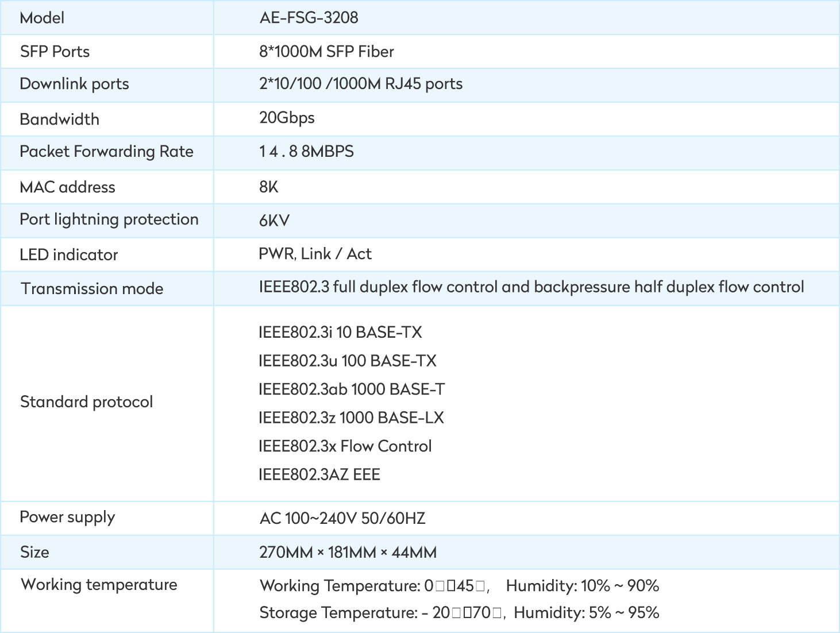Click the Port lightning protection label
Screen dimensions: 840x633
[x=109, y=219]
